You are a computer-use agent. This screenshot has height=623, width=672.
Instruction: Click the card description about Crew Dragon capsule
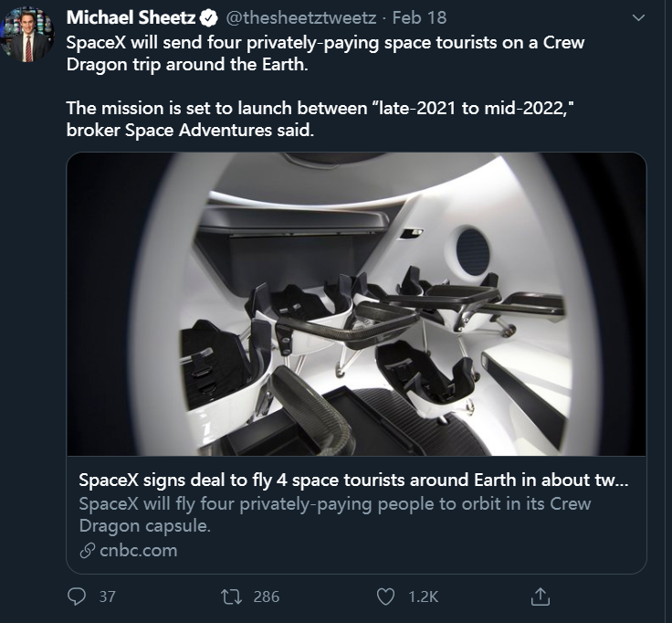[x=334, y=513]
